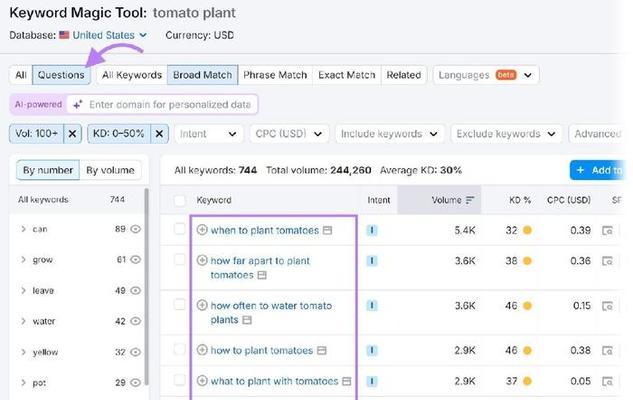Expand the 'water' keyword group
The height and width of the screenshot is (400, 633).
tap(23, 321)
